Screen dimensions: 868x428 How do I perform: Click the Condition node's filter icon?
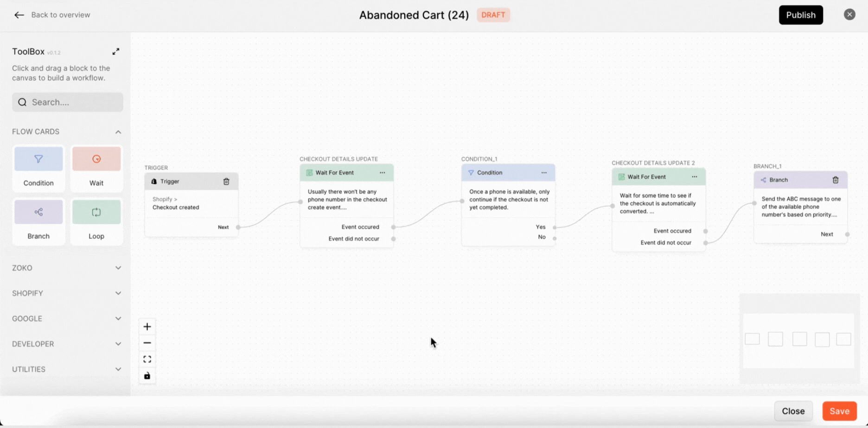coord(471,173)
